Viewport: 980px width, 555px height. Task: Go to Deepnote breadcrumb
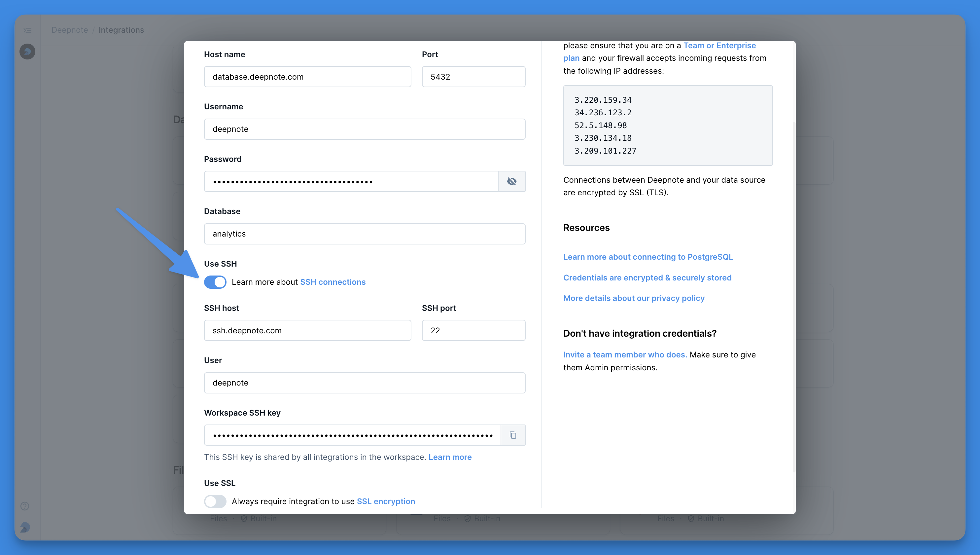pos(70,30)
